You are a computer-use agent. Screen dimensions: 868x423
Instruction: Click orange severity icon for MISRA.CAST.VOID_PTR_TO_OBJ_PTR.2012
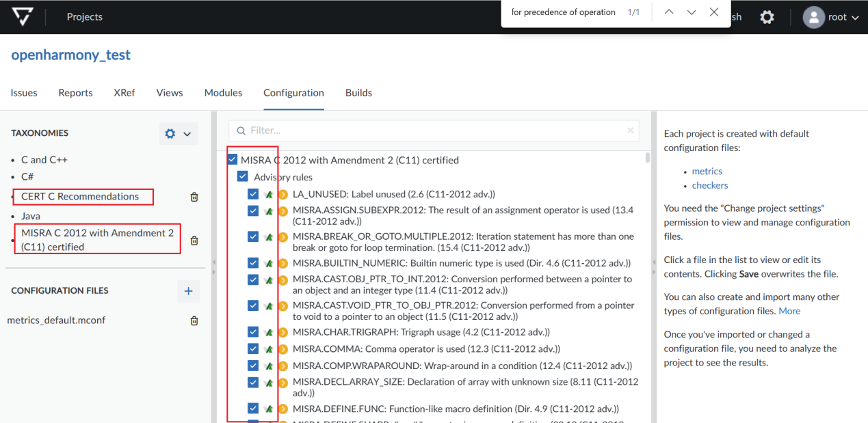click(x=282, y=305)
